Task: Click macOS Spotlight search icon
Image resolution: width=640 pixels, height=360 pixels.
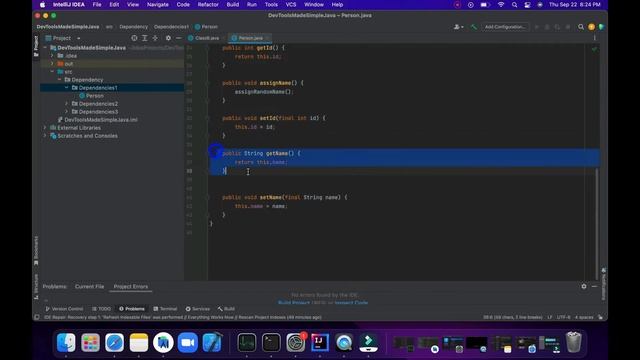Action: tap(514, 5)
